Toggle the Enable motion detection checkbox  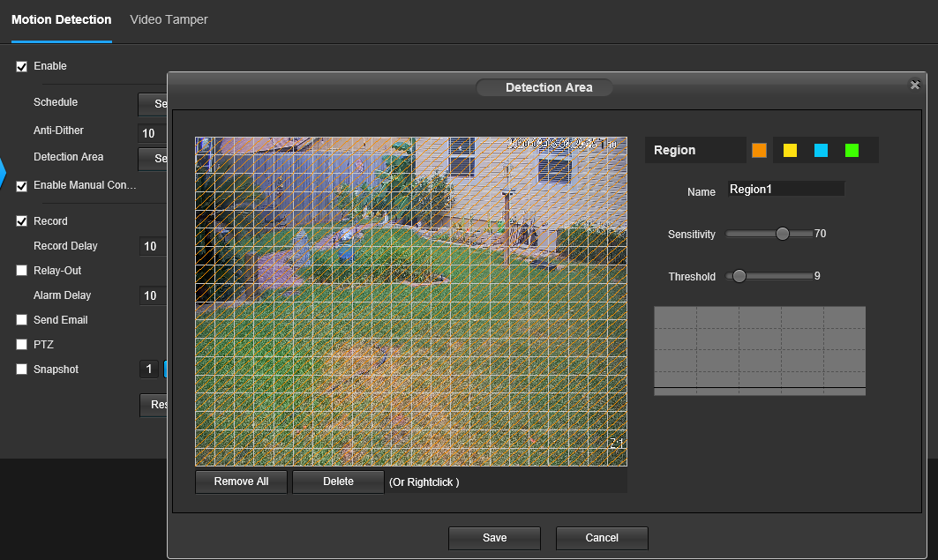(x=21, y=66)
